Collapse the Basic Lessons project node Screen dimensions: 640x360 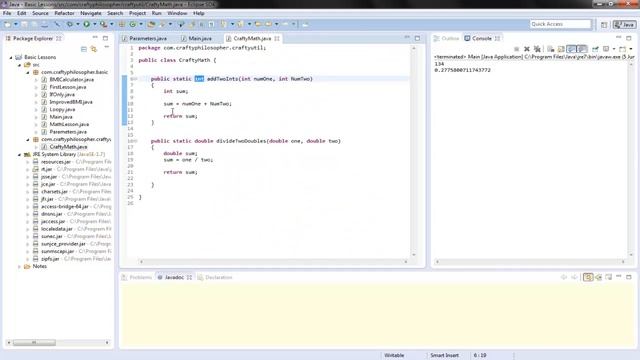(11, 58)
